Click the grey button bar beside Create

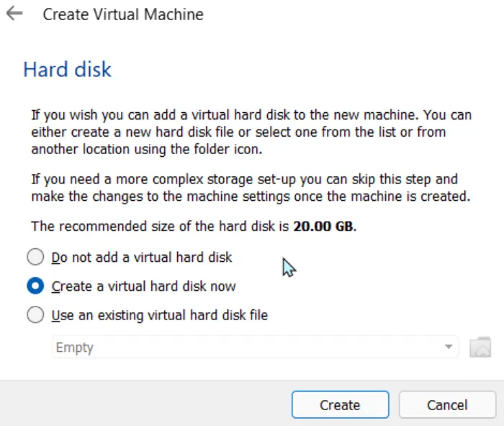pyautogui.click(x=144, y=404)
